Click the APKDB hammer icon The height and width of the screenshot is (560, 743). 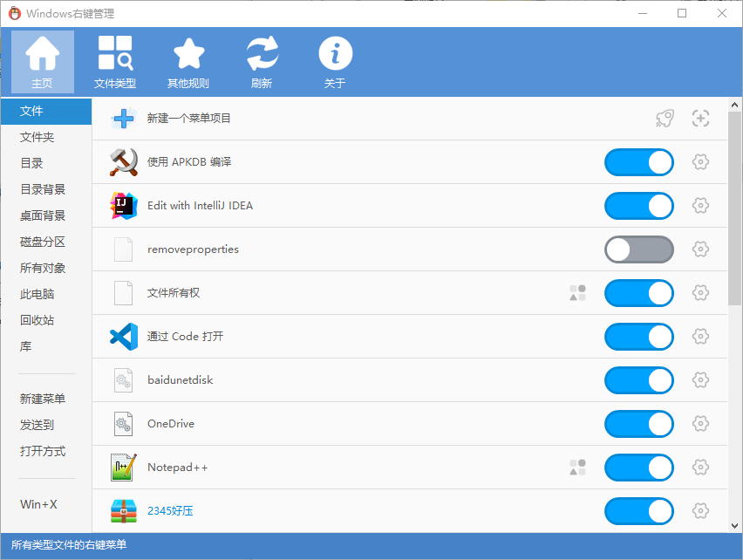tap(124, 162)
